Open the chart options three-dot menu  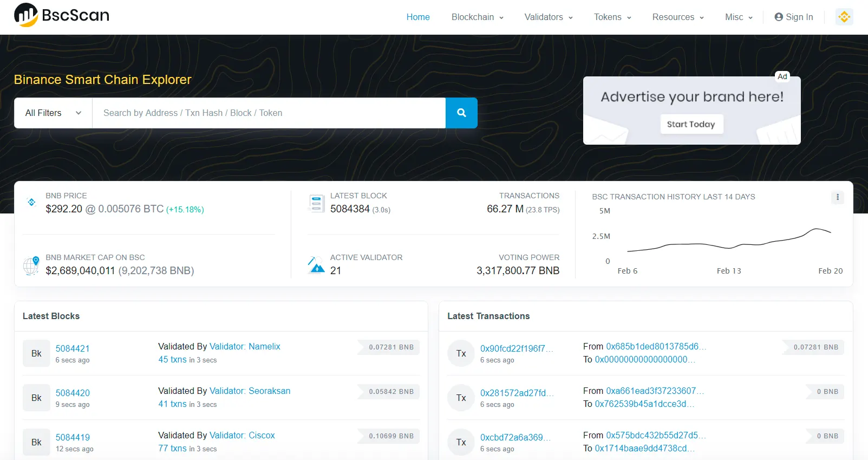[x=838, y=197]
